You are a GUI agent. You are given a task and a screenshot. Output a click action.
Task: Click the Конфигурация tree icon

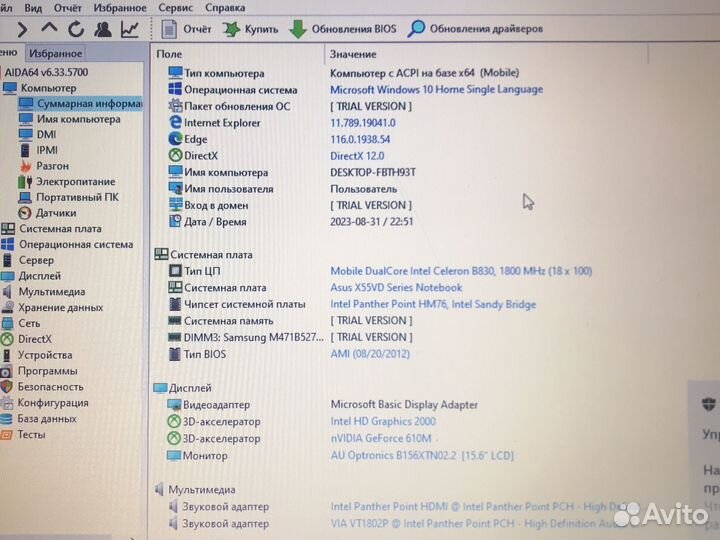click(6, 403)
